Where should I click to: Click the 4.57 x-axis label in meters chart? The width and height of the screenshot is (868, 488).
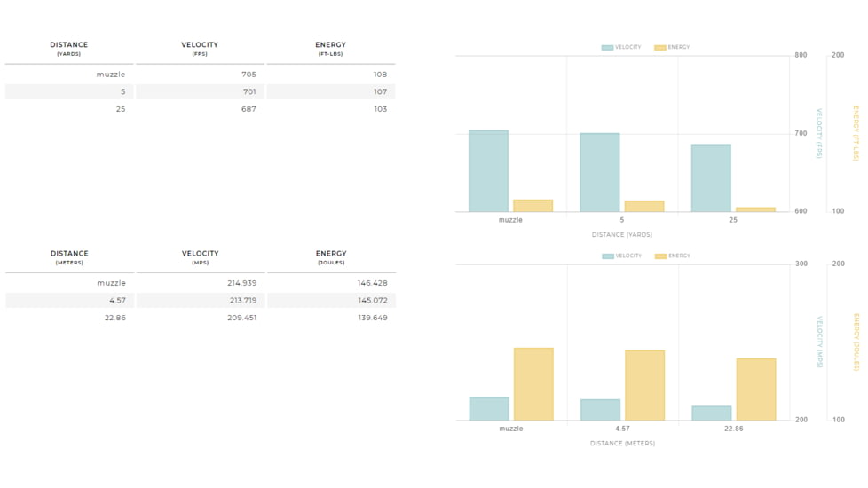[x=622, y=429]
